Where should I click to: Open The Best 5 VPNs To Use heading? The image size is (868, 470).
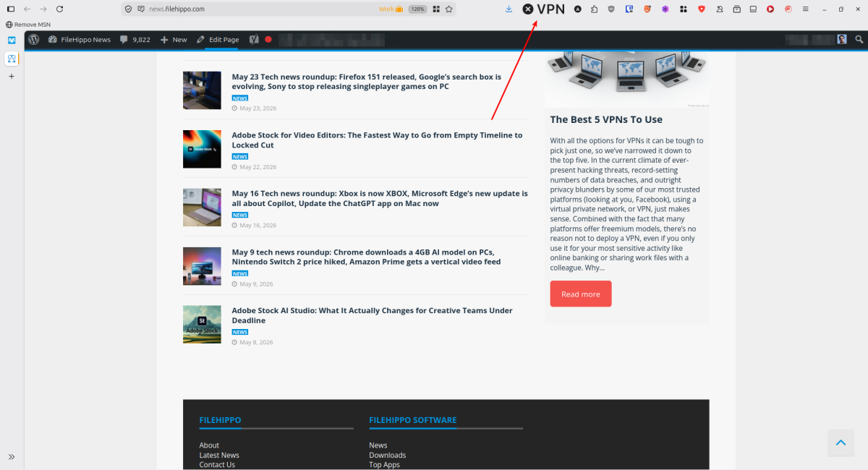tap(606, 119)
